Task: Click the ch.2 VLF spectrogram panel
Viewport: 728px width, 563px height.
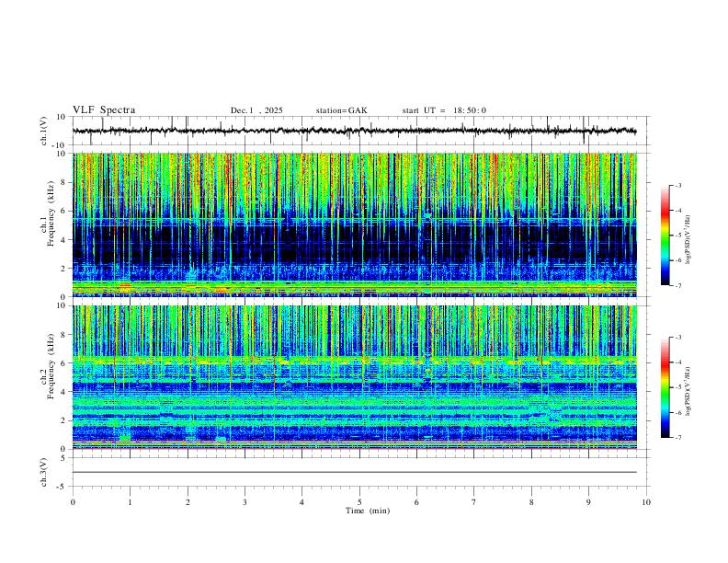Action: (x=354, y=377)
